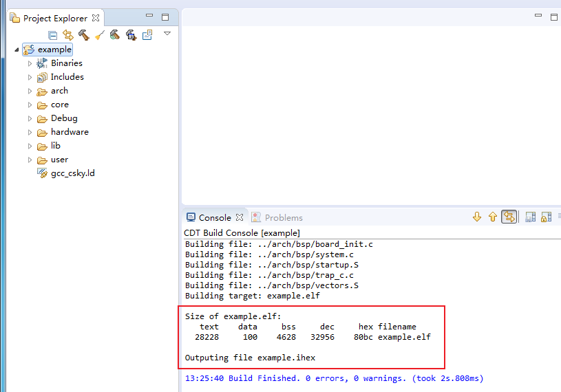Click the startup.S build line
The height and width of the screenshot is (392, 561).
(272, 265)
